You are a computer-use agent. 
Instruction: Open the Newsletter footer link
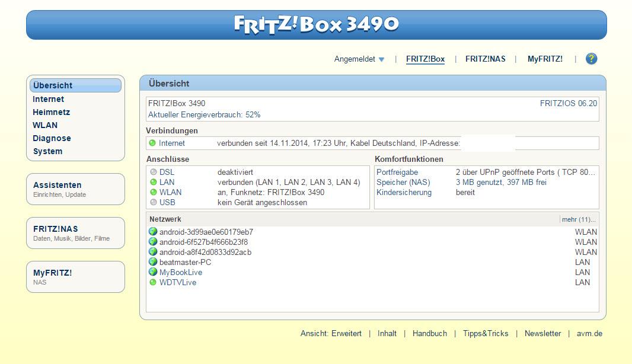pyautogui.click(x=542, y=333)
